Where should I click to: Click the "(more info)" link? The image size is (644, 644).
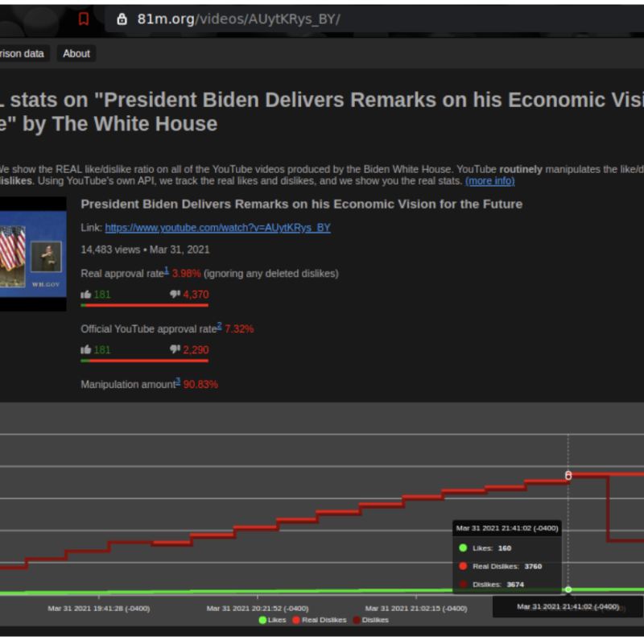pyautogui.click(x=489, y=181)
